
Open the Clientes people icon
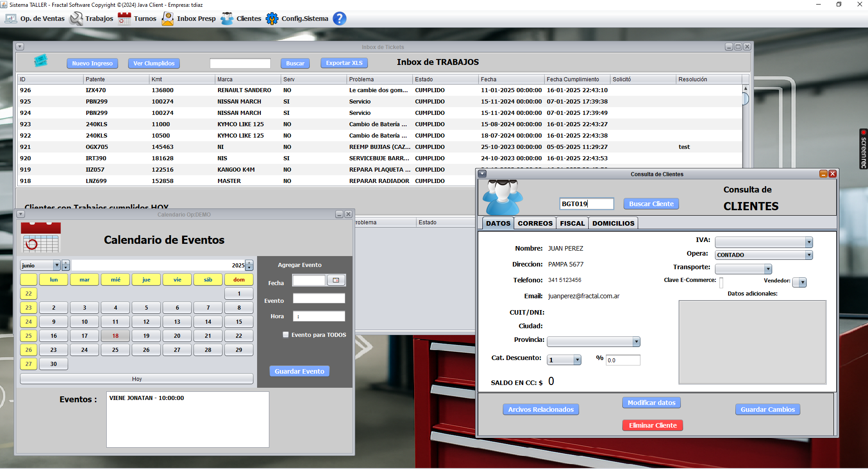(x=227, y=19)
